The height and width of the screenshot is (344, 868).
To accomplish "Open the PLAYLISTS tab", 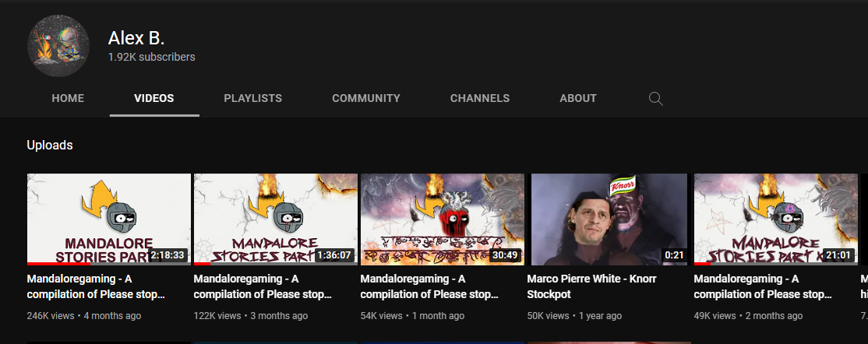I will point(253,98).
